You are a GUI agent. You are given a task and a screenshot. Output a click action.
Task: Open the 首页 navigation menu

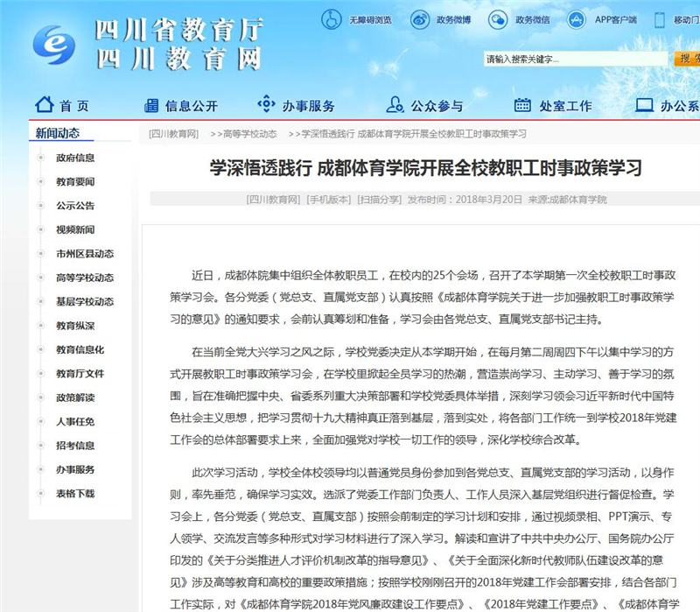[x=74, y=106]
